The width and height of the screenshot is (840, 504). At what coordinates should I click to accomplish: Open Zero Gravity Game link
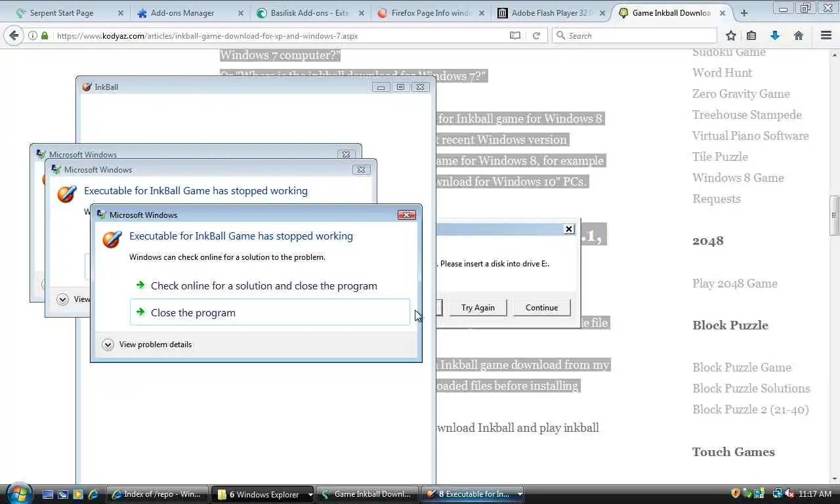tap(741, 94)
